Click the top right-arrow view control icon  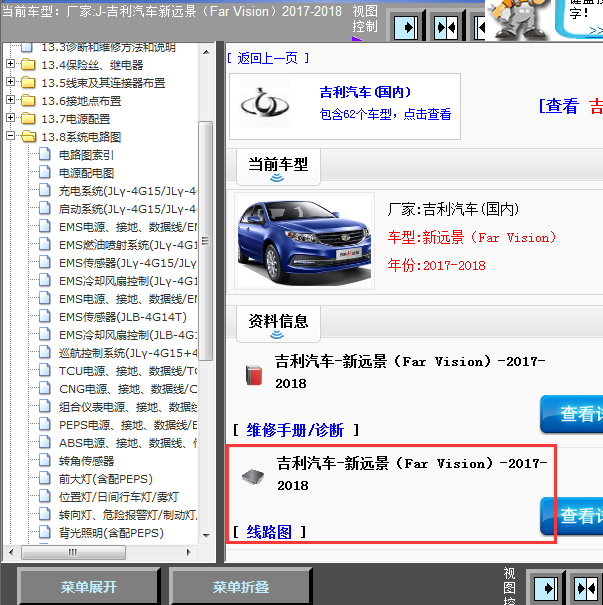coord(406,27)
